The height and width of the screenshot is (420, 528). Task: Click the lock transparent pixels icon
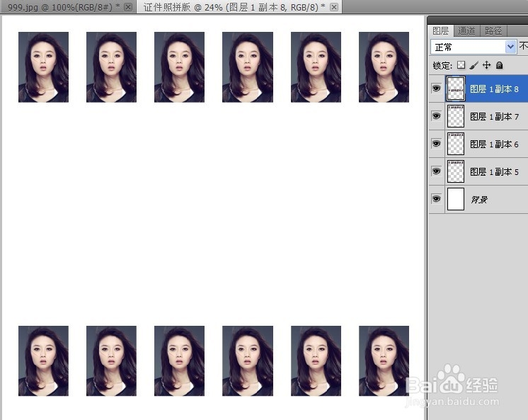[461, 65]
